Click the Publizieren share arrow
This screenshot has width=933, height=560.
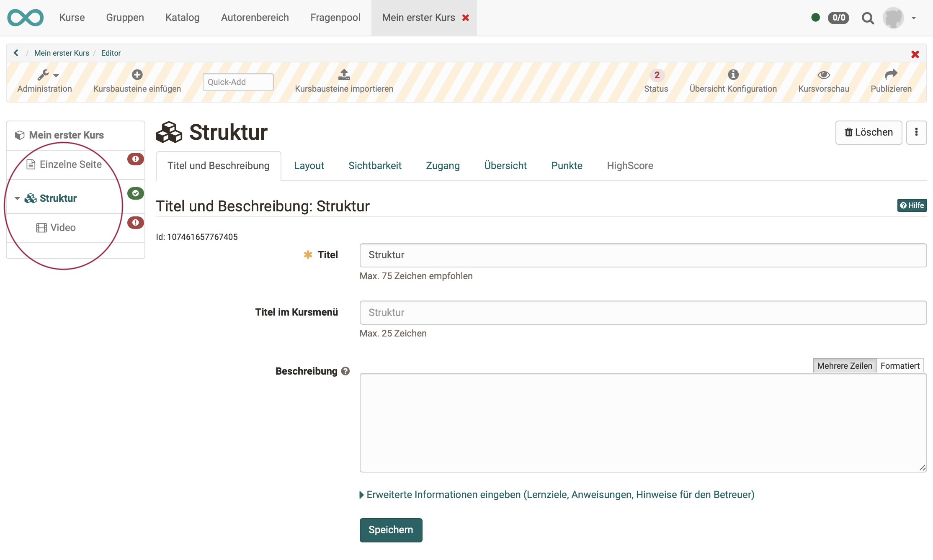click(x=891, y=75)
